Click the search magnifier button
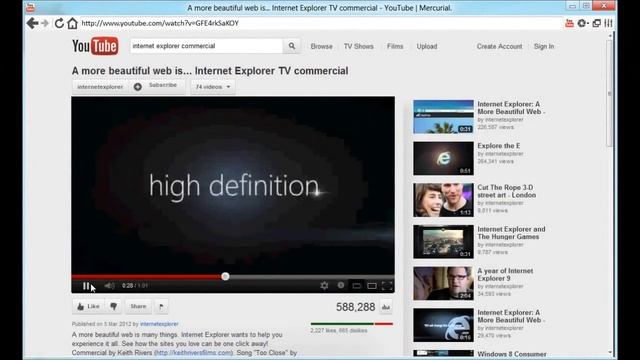 click(291, 46)
